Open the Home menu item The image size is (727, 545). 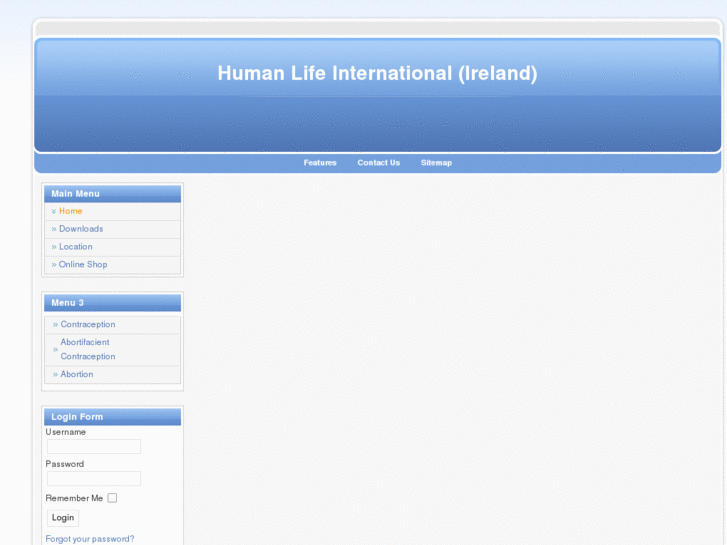point(70,211)
